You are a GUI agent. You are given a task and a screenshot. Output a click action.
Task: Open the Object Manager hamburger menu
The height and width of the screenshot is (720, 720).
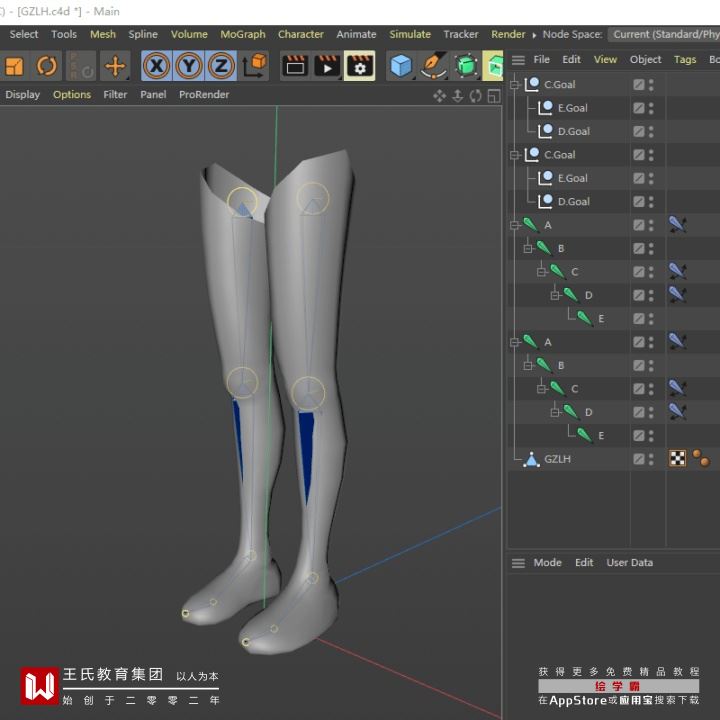(x=518, y=60)
